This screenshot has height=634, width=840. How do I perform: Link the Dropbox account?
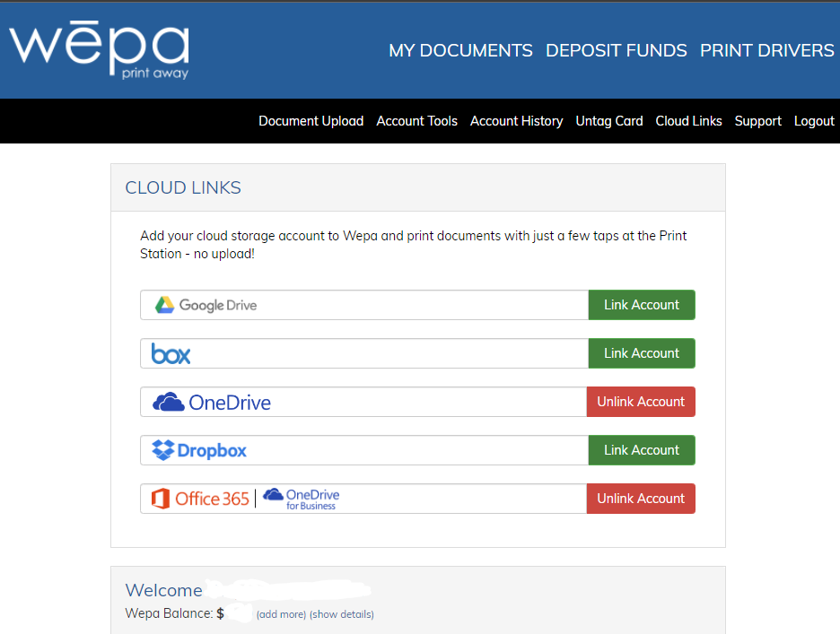(x=642, y=450)
